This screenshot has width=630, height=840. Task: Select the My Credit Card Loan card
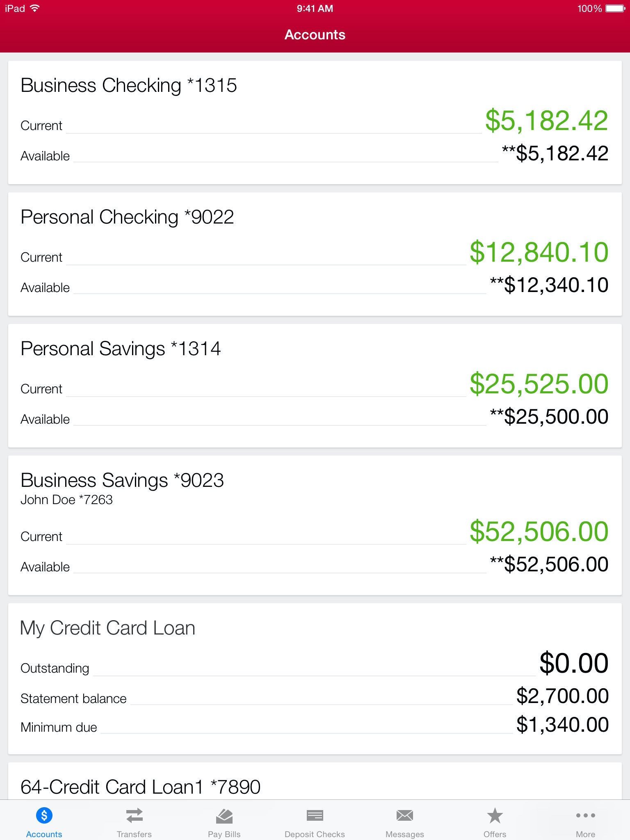(x=107, y=628)
